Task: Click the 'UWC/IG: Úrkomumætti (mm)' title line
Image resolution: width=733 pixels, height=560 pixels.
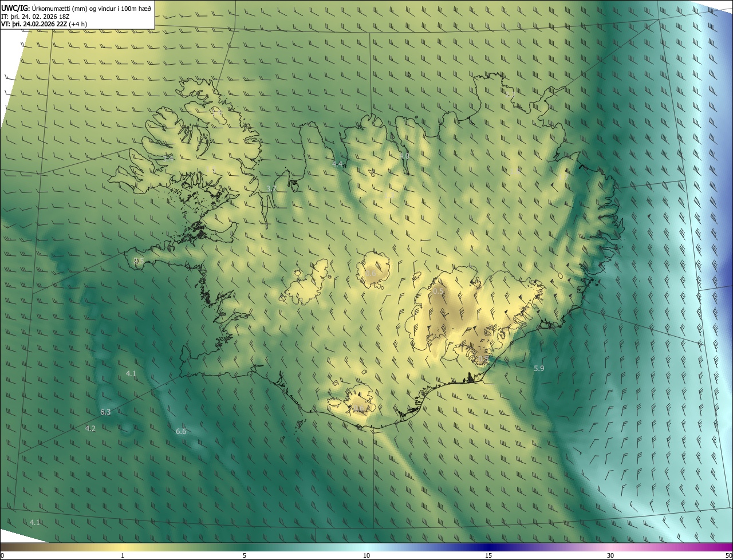Action: pos(76,8)
